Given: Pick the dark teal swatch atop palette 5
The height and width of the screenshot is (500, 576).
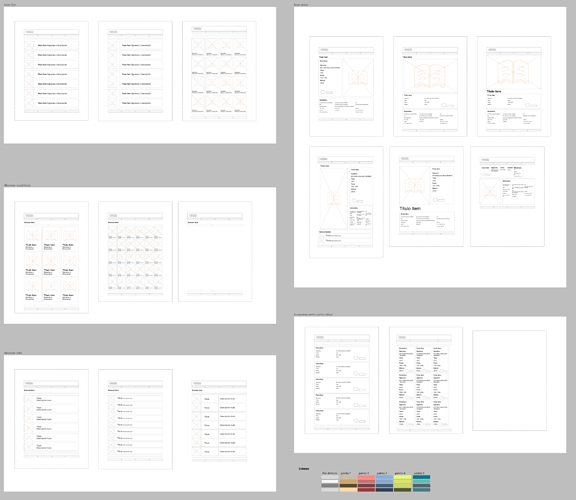Looking at the screenshot, I should (421, 477).
